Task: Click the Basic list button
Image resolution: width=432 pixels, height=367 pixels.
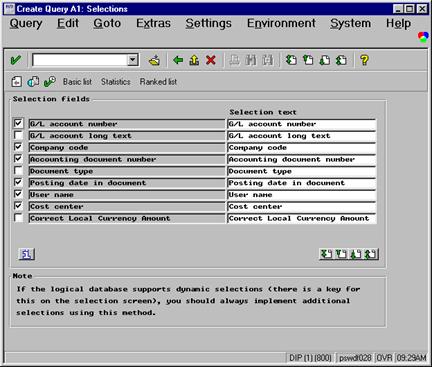Action: pyautogui.click(x=77, y=82)
